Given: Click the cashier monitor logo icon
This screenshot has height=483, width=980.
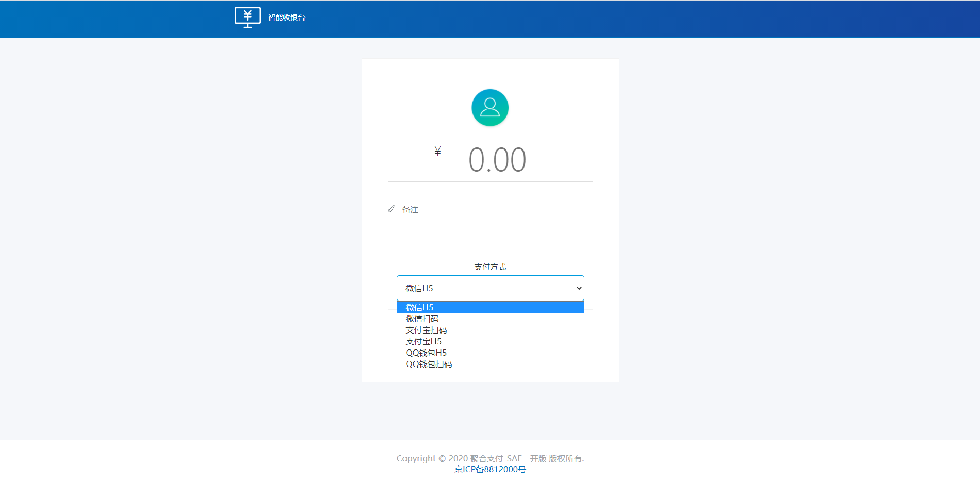Looking at the screenshot, I should pos(247,17).
